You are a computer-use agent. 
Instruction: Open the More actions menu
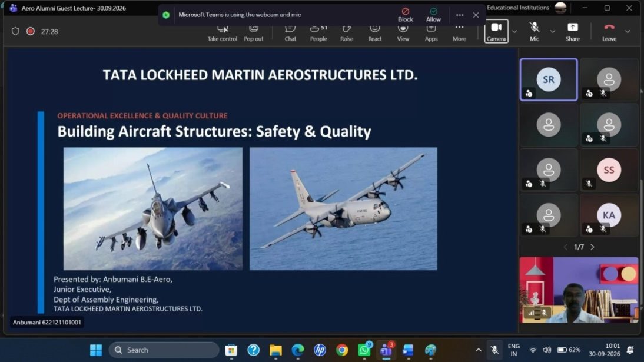[x=459, y=33]
